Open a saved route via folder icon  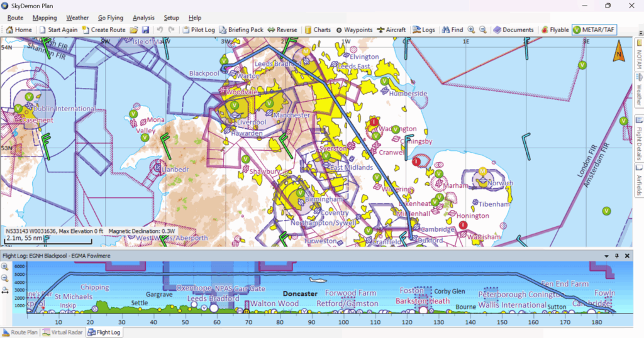pyautogui.click(x=134, y=30)
